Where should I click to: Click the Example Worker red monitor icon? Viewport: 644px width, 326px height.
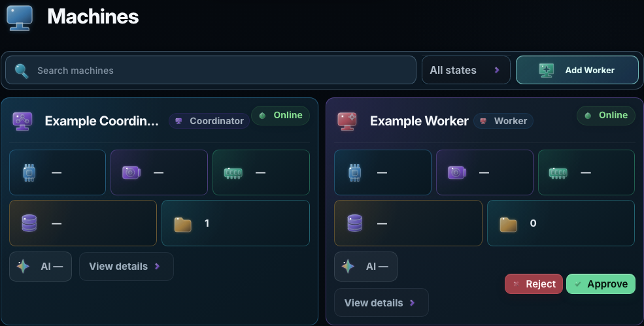(x=347, y=121)
